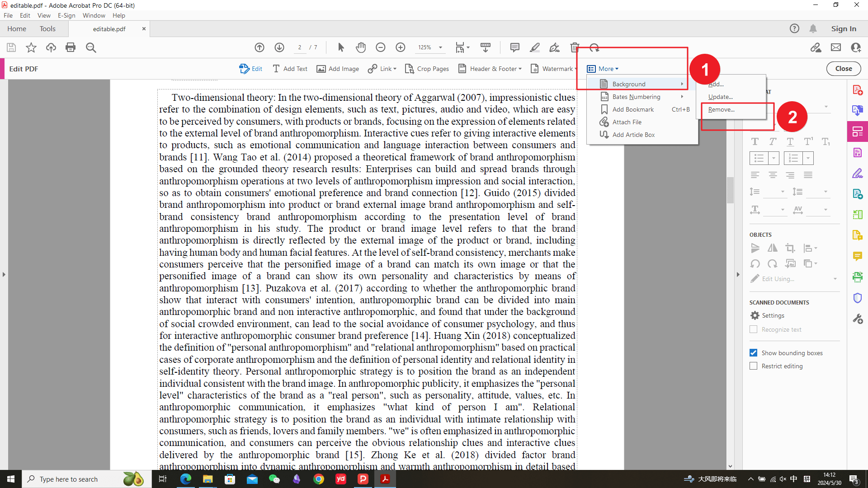Click the Add Image tool
This screenshot has height=488, width=868.
337,68
